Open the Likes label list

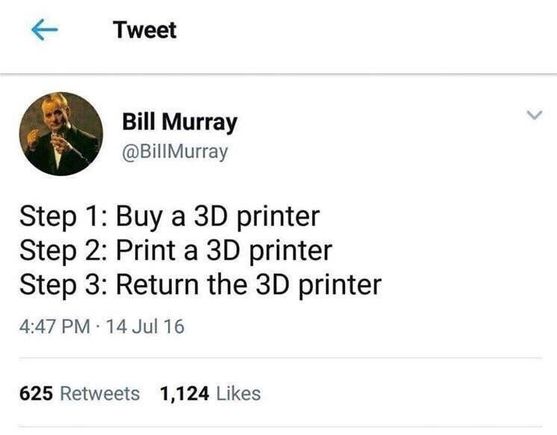click(x=238, y=393)
